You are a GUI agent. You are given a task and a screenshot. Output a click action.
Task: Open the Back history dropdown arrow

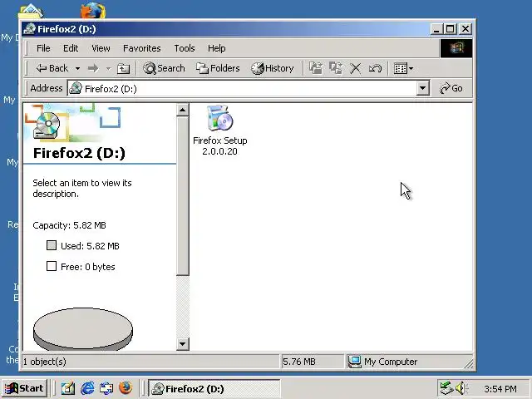point(77,68)
